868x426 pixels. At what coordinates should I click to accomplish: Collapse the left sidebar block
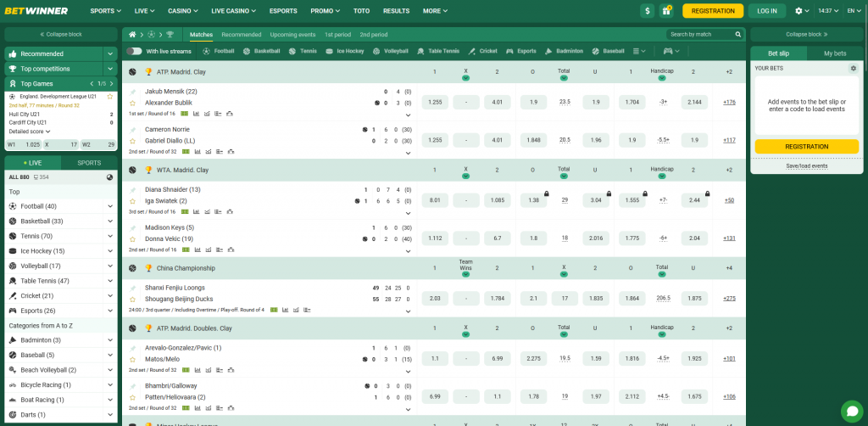[61, 34]
